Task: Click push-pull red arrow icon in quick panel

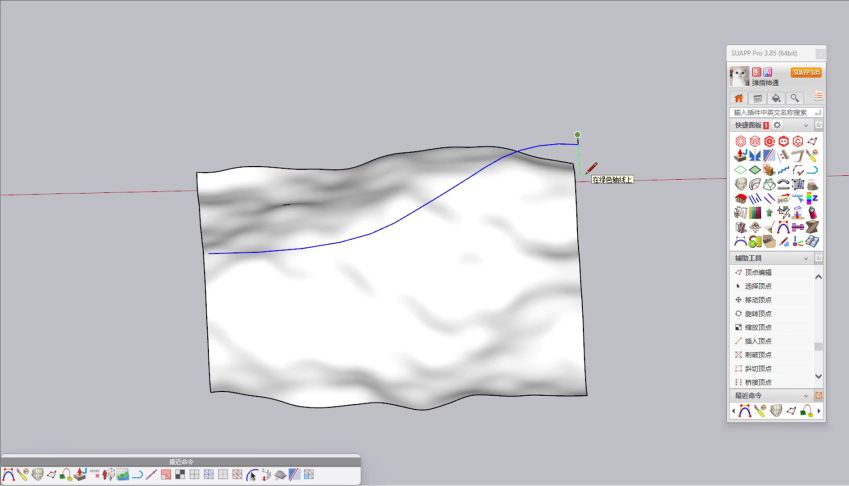Action: pos(741,155)
